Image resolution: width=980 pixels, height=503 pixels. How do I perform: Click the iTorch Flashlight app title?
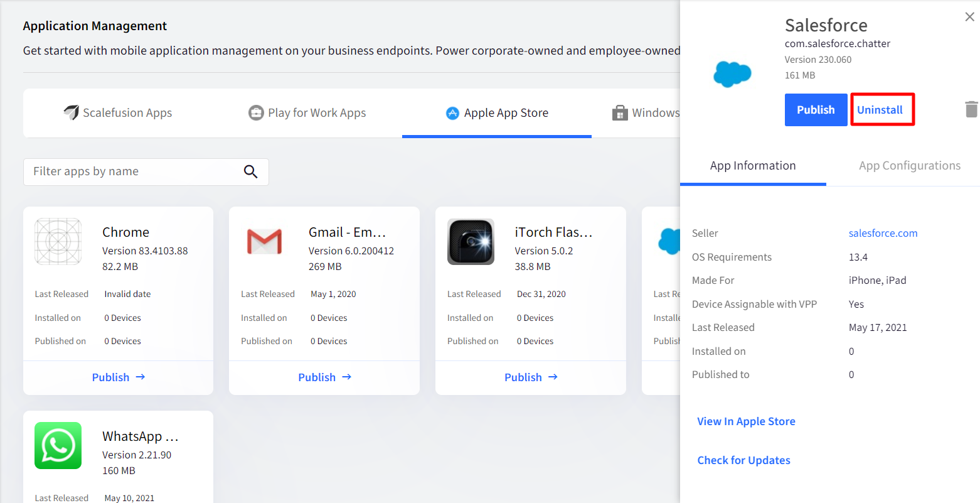tap(553, 232)
